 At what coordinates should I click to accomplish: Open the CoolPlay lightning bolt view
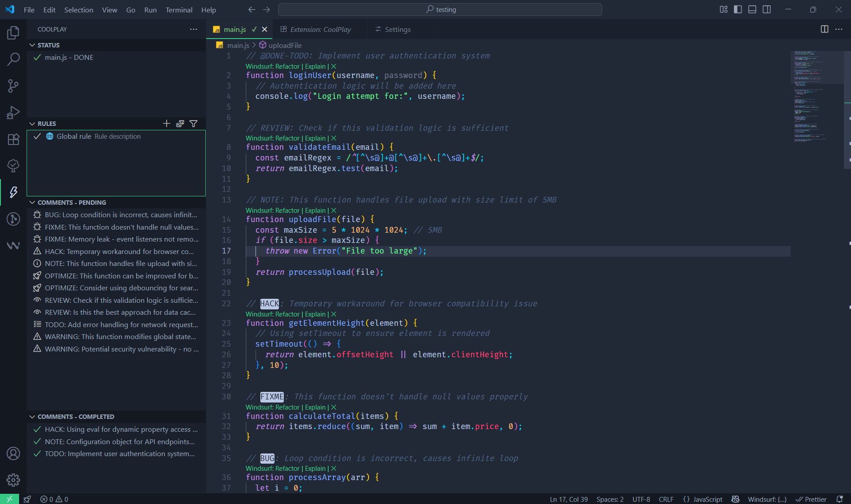(13, 192)
